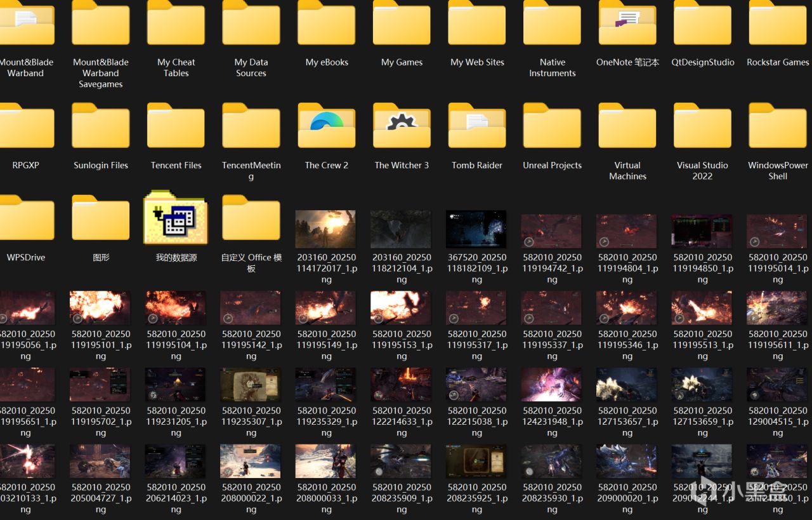The height and width of the screenshot is (520, 812).
Task: Select thumbnail of 582010_20250124231948_1.png
Action: (x=552, y=385)
